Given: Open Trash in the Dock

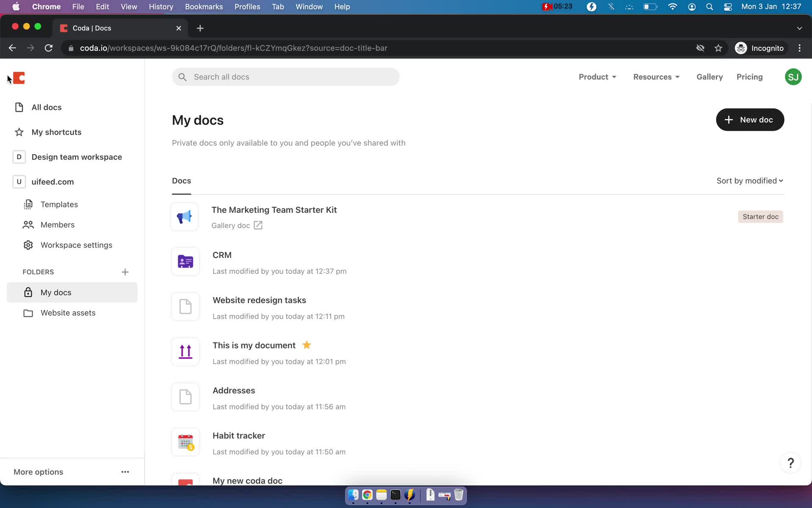Looking at the screenshot, I should click(458, 494).
